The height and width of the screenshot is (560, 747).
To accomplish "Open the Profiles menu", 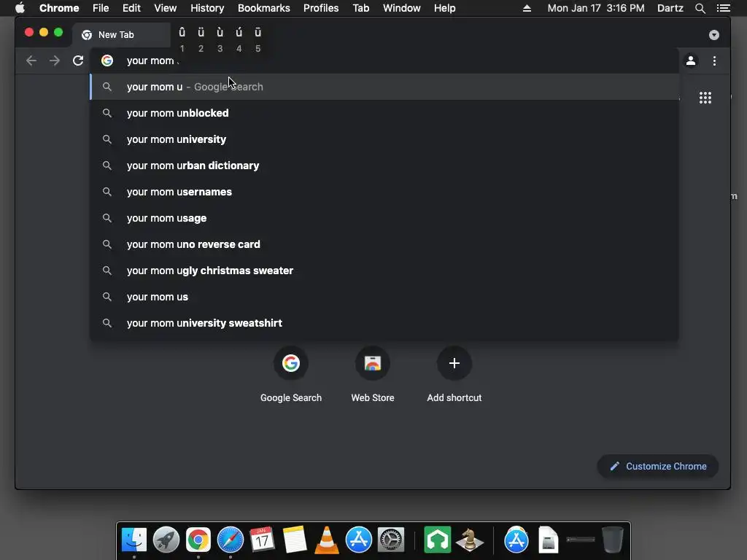I will tap(321, 8).
